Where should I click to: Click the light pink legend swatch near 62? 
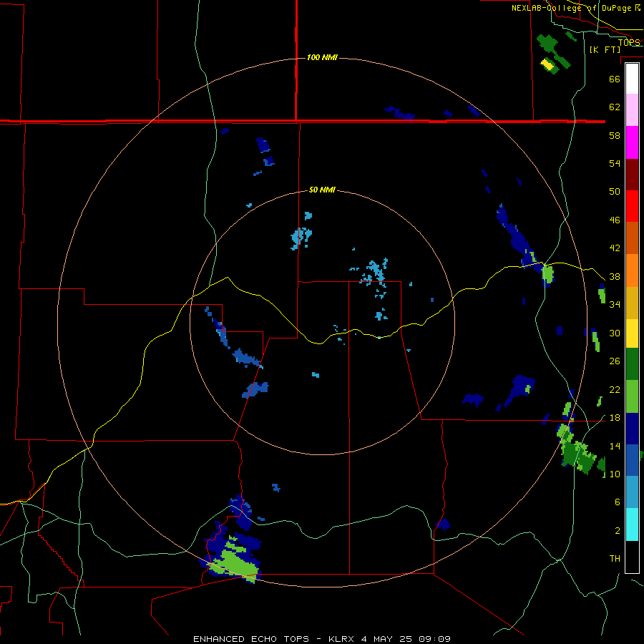[x=632, y=110]
